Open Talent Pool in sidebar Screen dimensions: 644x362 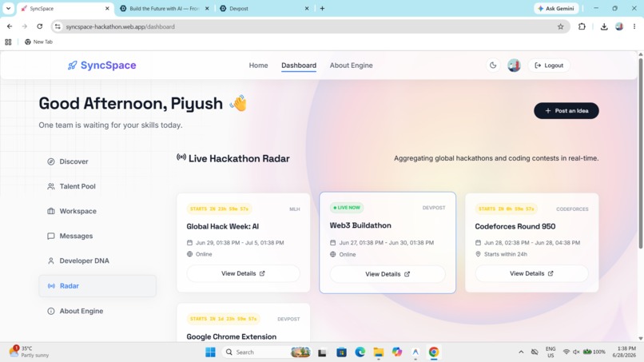pyautogui.click(x=97, y=186)
